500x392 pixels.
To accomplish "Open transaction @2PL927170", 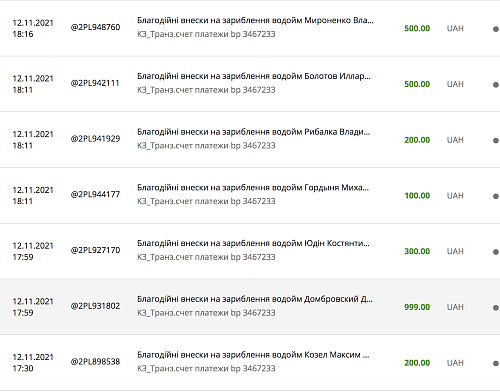I will pos(95,250).
